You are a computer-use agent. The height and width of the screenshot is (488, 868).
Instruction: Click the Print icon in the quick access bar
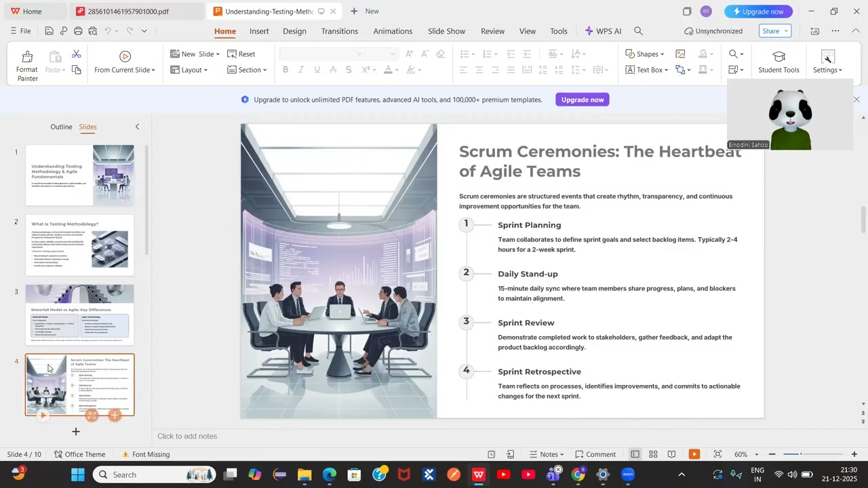(78, 31)
